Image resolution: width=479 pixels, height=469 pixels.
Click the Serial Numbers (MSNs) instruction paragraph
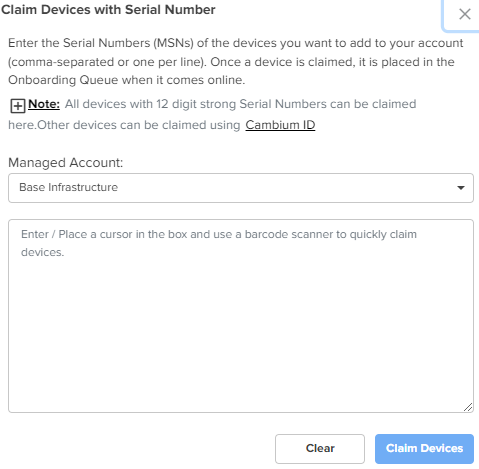pos(235,62)
